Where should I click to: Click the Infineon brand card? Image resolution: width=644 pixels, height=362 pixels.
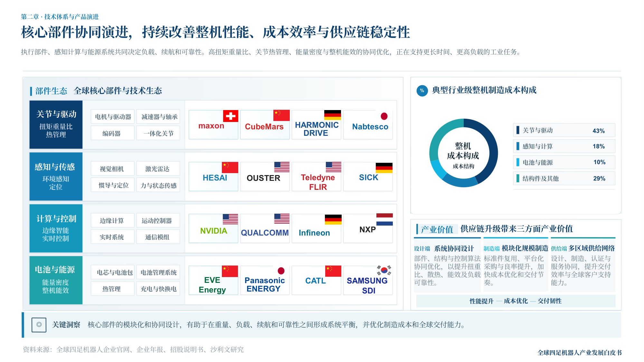coord(317,228)
